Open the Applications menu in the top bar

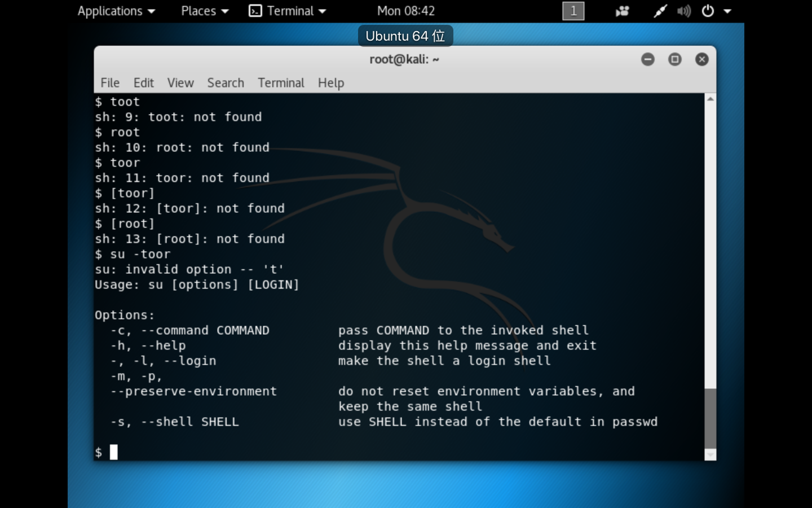pos(116,11)
